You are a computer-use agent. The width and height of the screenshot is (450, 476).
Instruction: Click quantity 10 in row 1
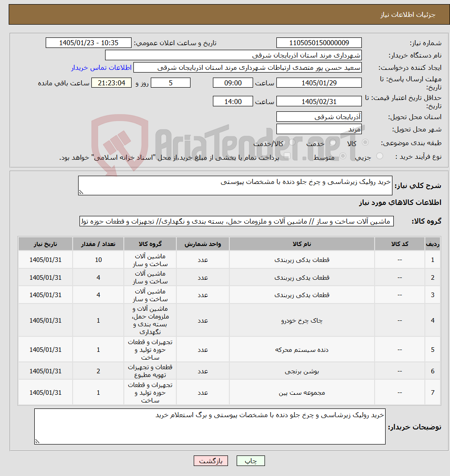click(98, 260)
